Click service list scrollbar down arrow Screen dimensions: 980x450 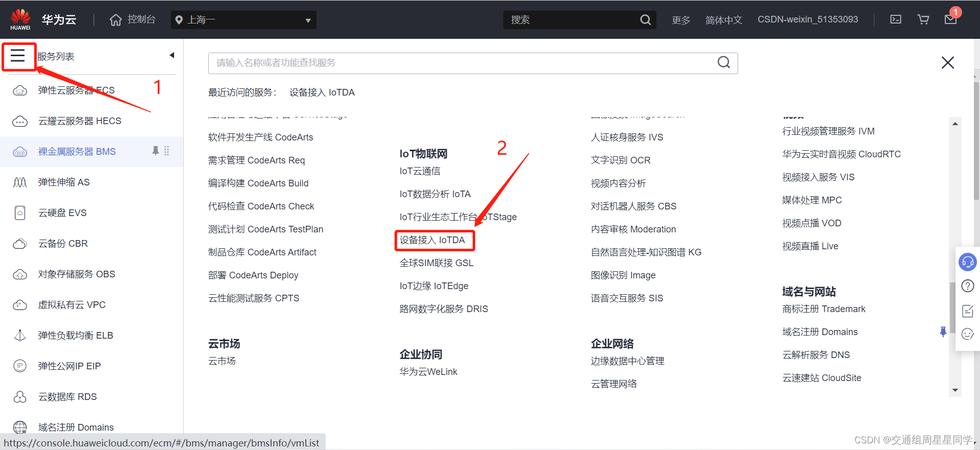coord(955,390)
